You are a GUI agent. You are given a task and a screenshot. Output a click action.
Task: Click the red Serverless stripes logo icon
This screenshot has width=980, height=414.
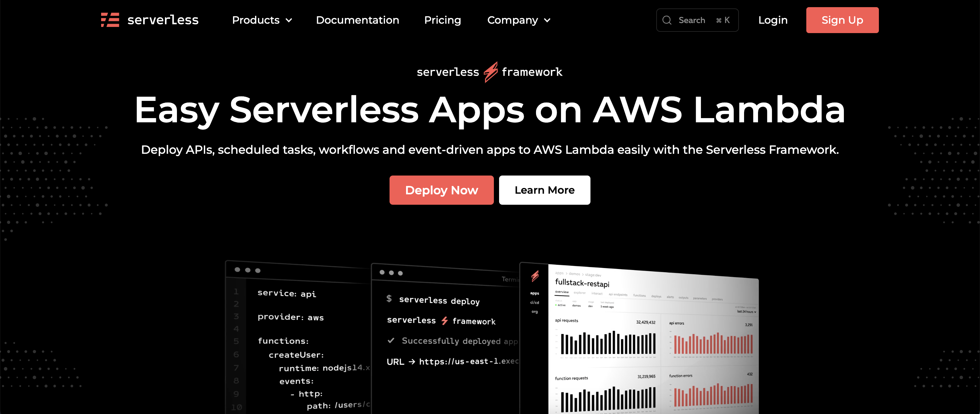coord(110,20)
